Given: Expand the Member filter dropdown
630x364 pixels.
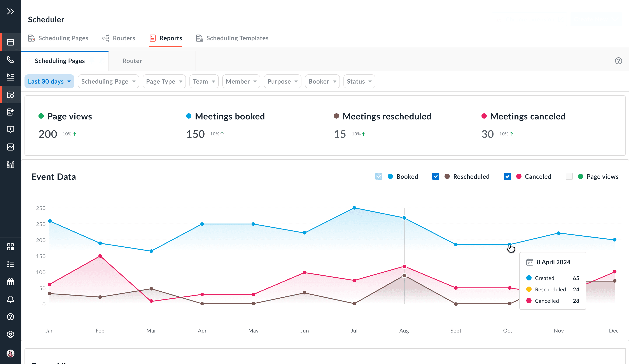Looking at the screenshot, I should click(x=241, y=82).
